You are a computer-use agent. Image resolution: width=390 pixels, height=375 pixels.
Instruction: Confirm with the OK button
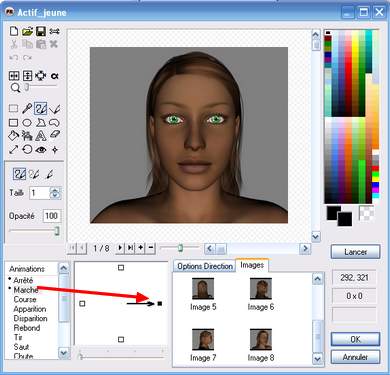(355, 339)
